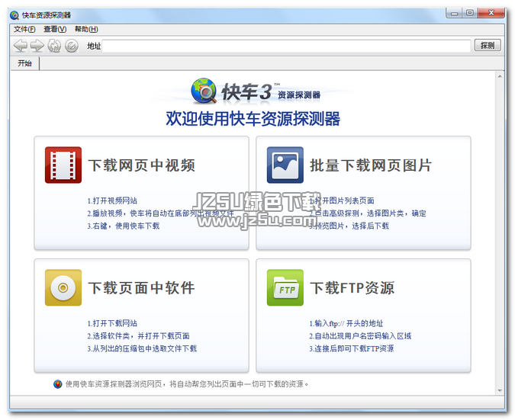
Task: Click the yellow disc software icon
Action: point(63,288)
